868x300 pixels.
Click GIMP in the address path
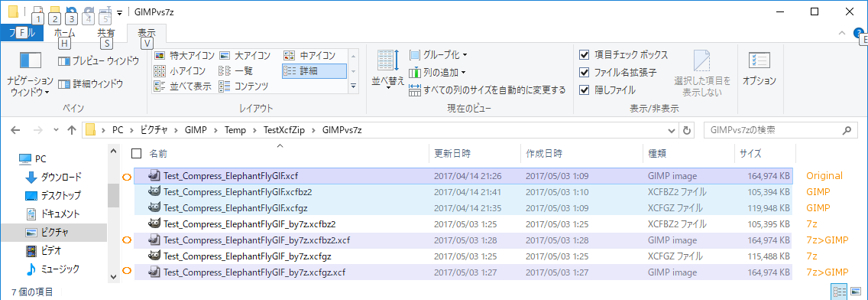[x=196, y=130]
